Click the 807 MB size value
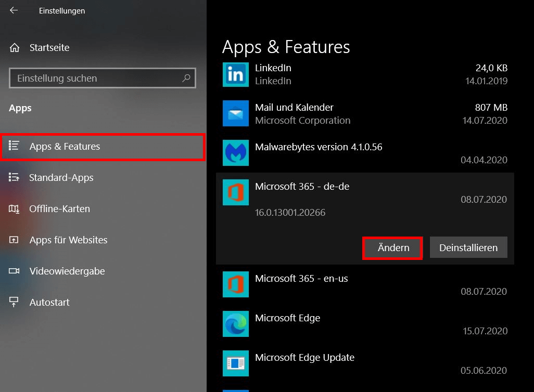 491,108
